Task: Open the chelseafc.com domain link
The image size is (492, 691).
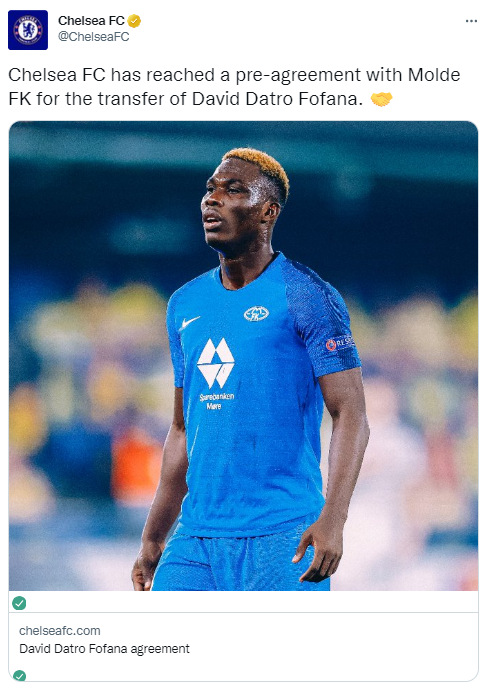Action: [60, 631]
